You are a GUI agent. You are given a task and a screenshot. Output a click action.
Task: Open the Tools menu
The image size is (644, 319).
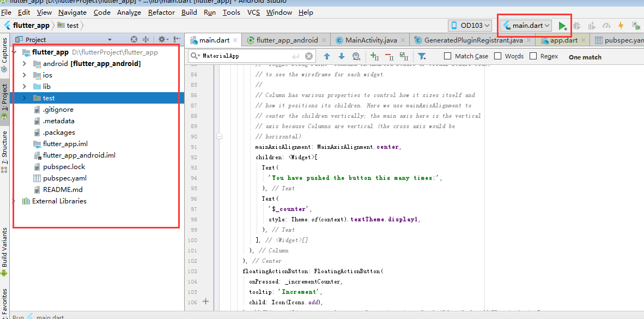click(x=231, y=13)
